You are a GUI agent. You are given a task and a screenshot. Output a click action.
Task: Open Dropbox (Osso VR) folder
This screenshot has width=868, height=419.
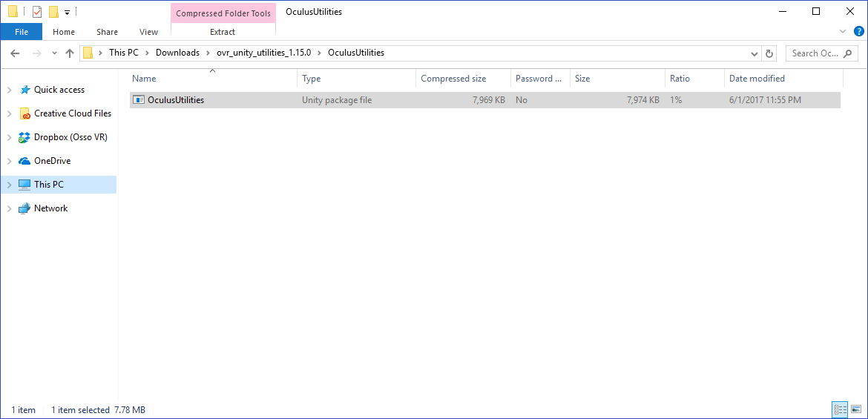coord(70,137)
